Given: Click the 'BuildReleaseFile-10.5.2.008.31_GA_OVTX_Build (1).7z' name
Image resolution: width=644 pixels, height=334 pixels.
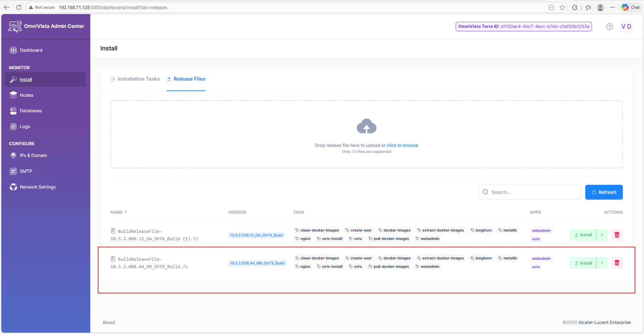Looking at the screenshot, I should point(154,235).
